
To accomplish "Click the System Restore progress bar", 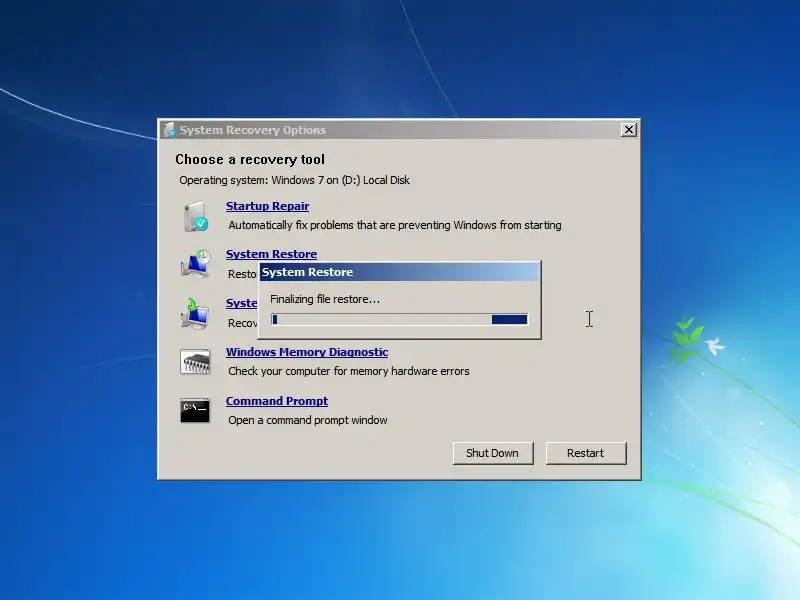I will point(399,319).
